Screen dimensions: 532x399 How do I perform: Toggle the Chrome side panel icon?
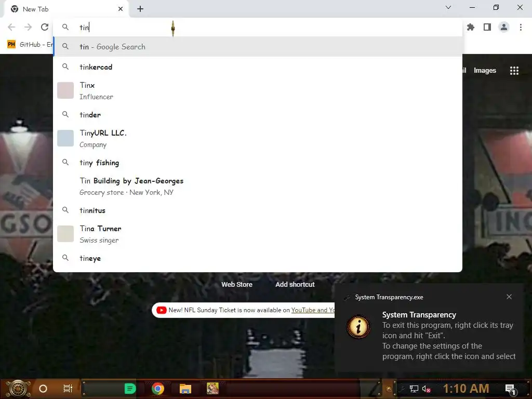(487, 27)
